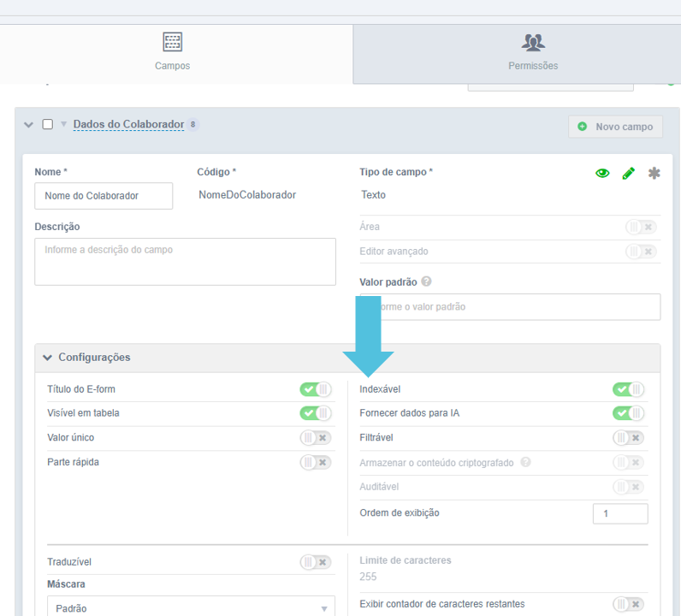681x616 pixels.
Task: Click the Permissões people icon
Action: click(x=533, y=42)
